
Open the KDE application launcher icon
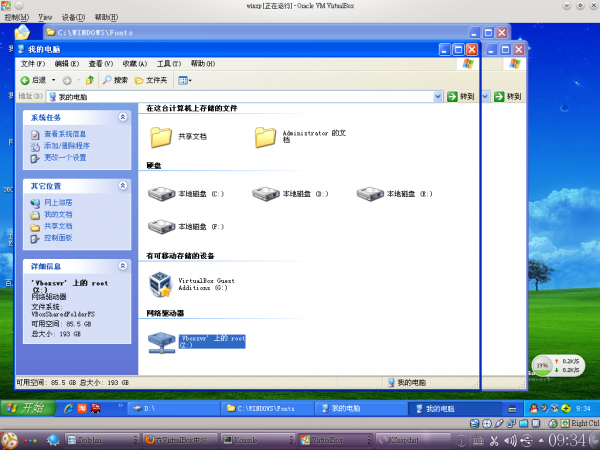coord(9,441)
